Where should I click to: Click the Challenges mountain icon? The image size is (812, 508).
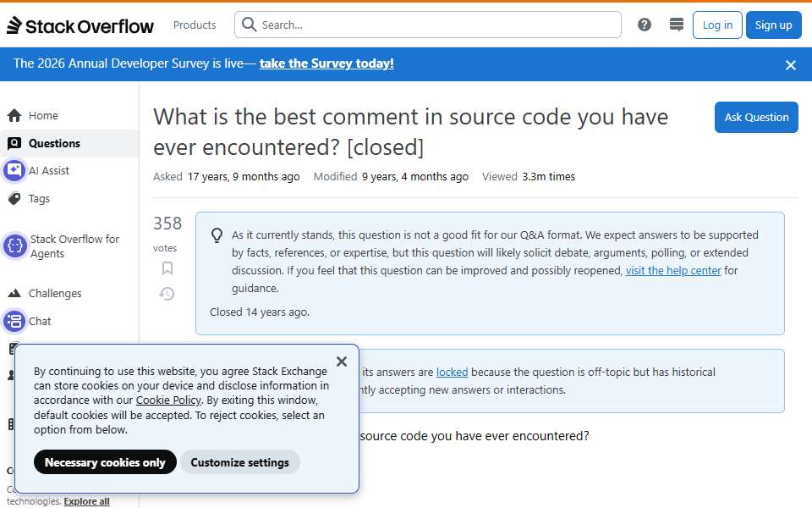[14, 294]
